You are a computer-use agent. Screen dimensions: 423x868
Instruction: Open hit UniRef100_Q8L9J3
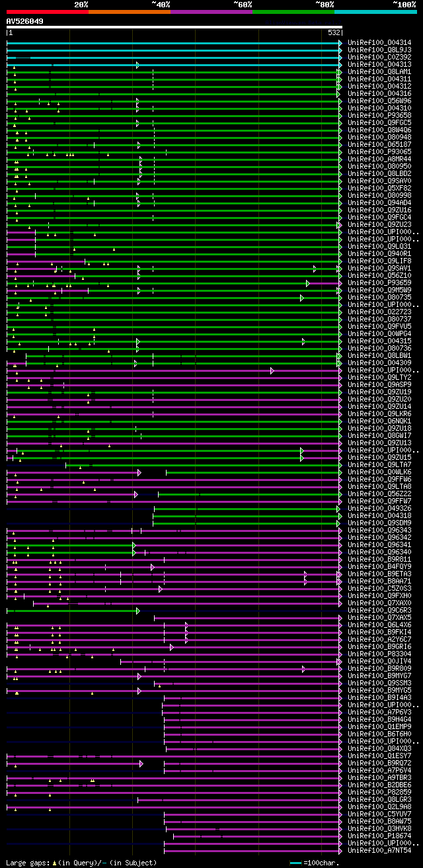point(379,50)
